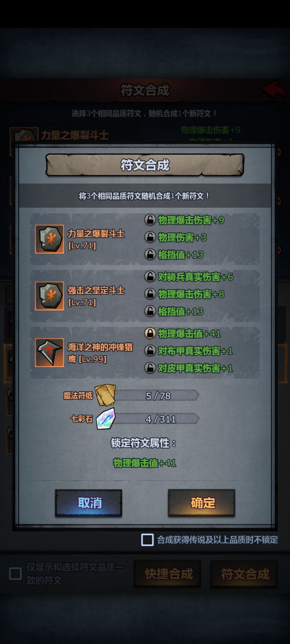This screenshot has height=644, width=290.
Task: Toggle lock on 物理伤害+3 attribute
Action: click(150, 237)
